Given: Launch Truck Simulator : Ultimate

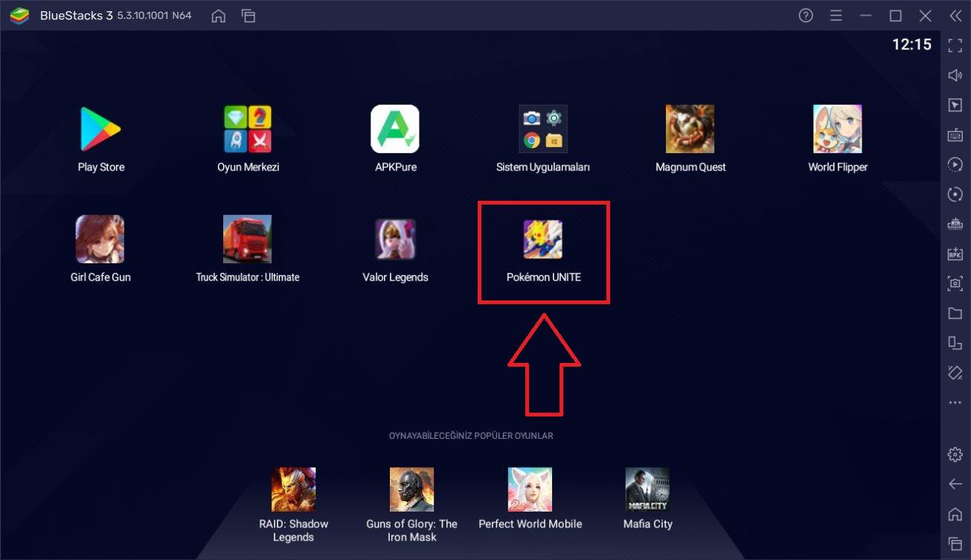Looking at the screenshot, I should [247, 239].
